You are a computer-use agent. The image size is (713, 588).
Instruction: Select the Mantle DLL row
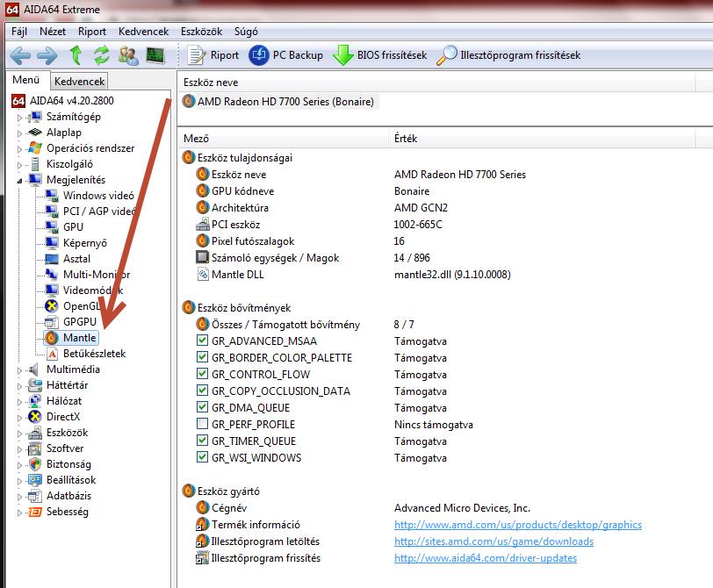click(x=355, y=275)
